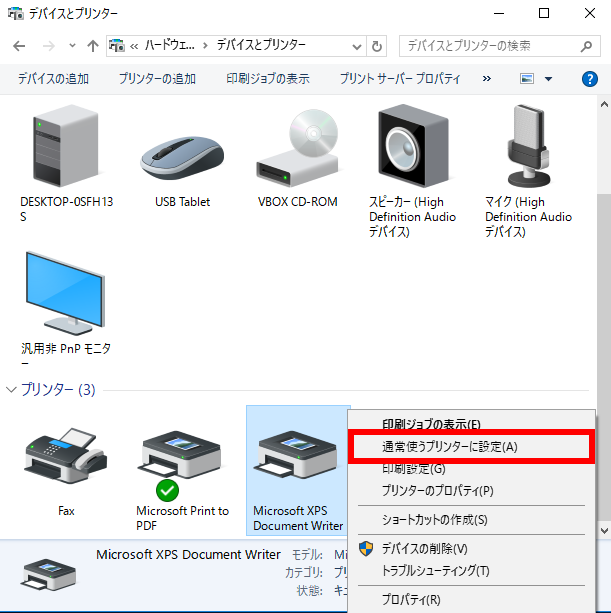Select the Microsoft XPS Document Writer icon
The image size is (611, 613).
coord(297,455)
